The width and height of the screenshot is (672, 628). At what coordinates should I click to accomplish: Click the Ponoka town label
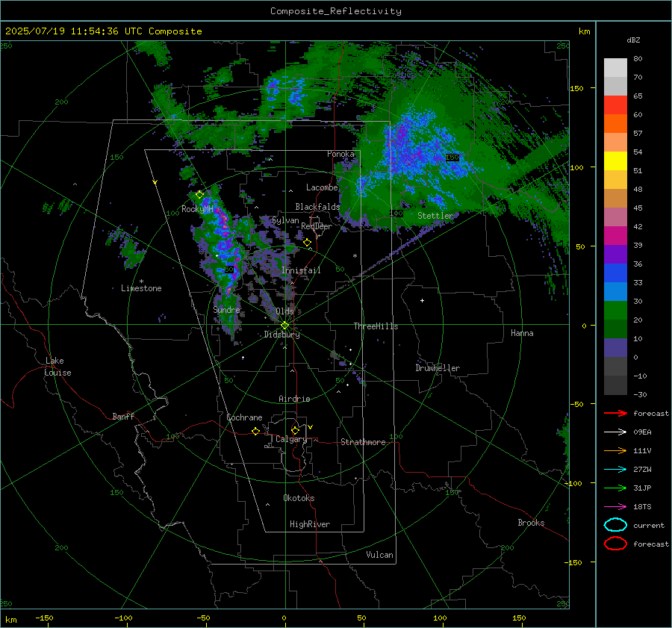(340, 154)
